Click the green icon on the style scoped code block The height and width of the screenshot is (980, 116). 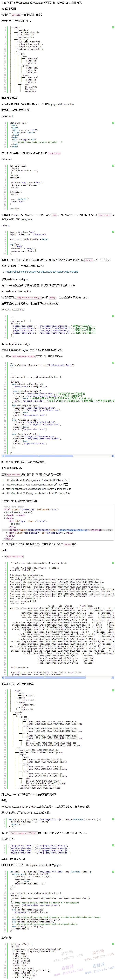pyautogui.click(x=113, y=166)
